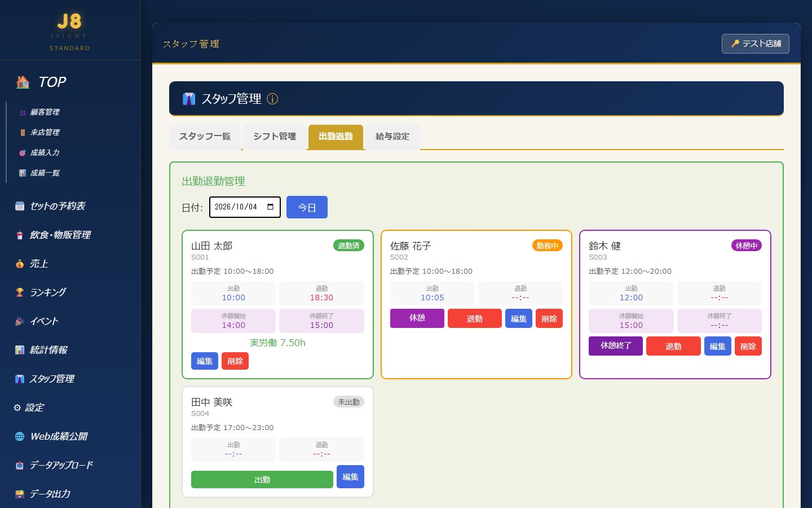Click the info icon beside スタッフ管理 heading
The height and width of the screenshot is (508, 812).
[272, 99]
